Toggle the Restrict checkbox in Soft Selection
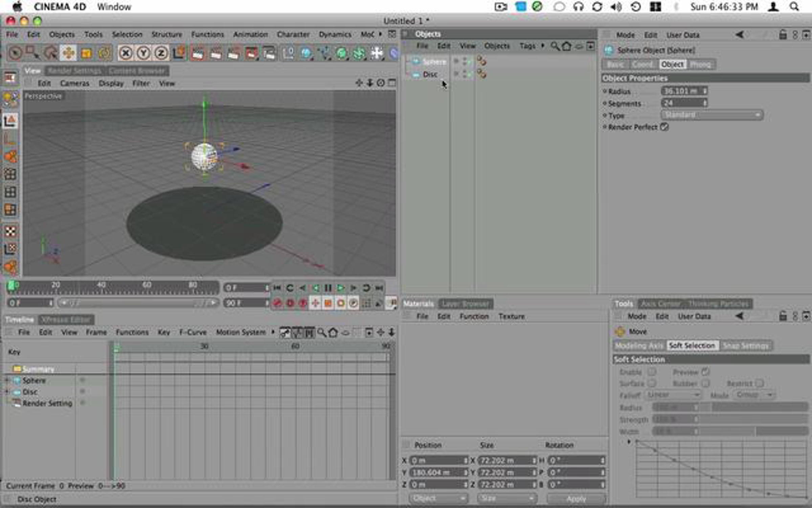The height and width of the screenshot is (508, 812). coord(759,383)
